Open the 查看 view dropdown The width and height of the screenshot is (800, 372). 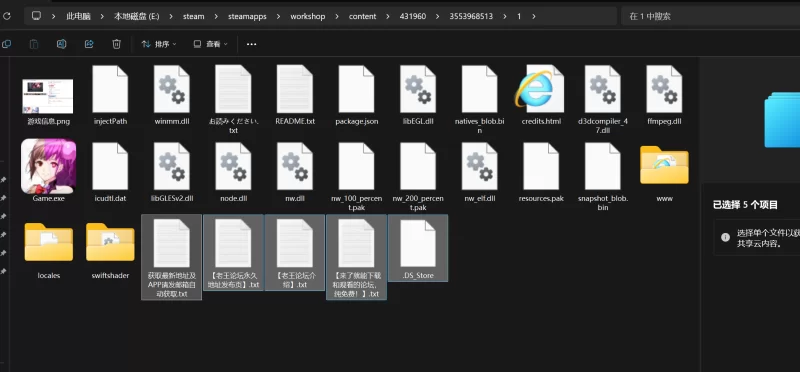210,44
